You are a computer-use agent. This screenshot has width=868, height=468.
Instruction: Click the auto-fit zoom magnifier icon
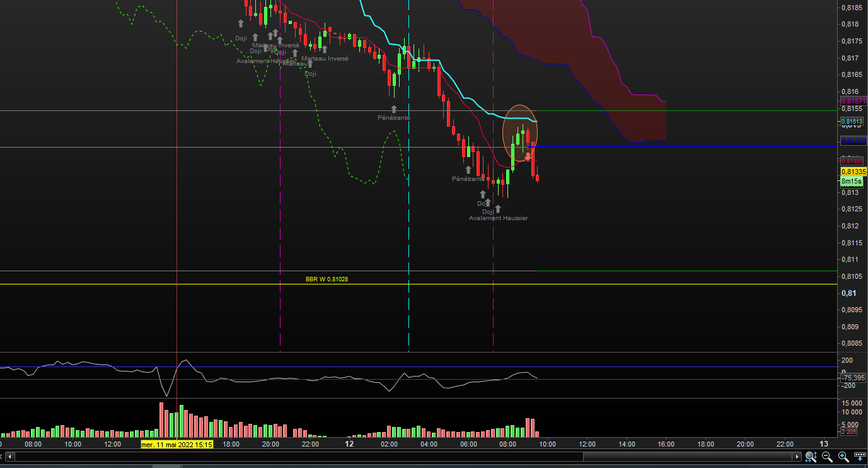pyautogui.click(x=811, y=456)
